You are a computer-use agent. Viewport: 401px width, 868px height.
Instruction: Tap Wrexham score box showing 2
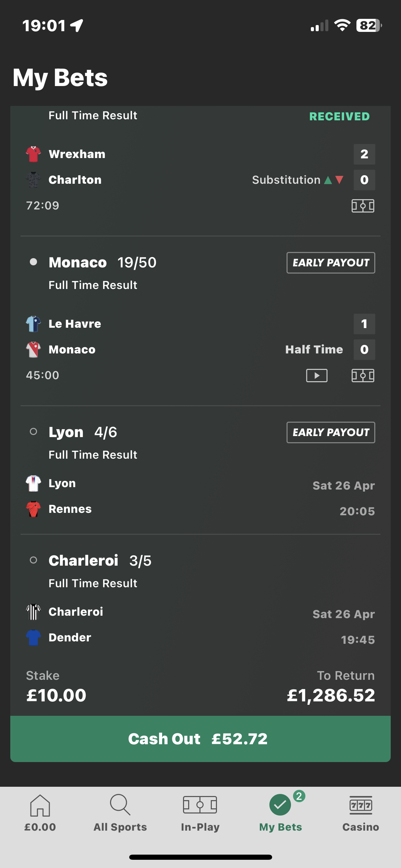point(364,154)
